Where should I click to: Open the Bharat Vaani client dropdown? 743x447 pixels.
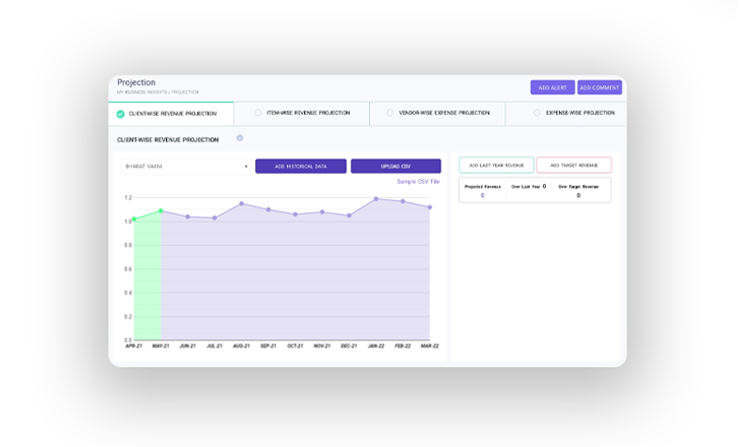pos(184,166)
